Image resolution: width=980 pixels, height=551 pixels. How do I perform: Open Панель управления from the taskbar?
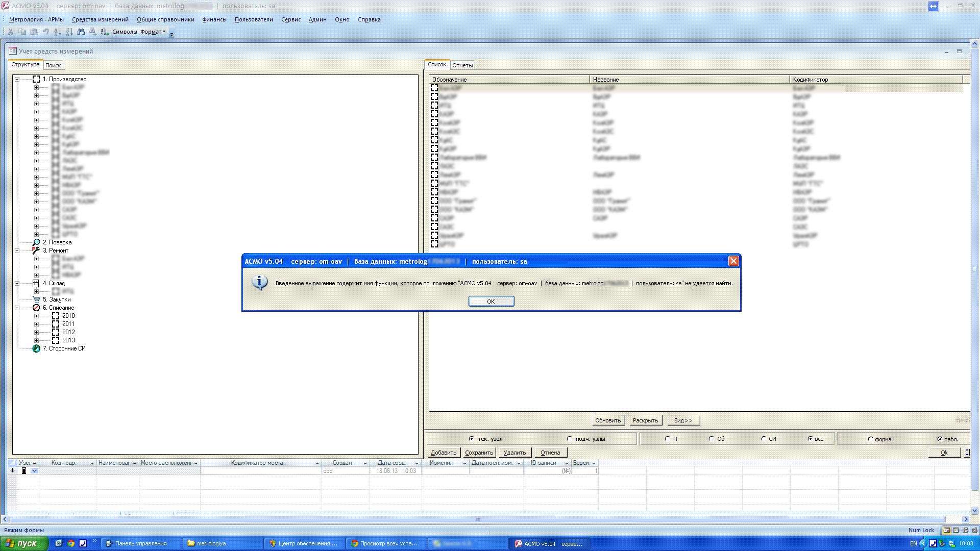140,543
